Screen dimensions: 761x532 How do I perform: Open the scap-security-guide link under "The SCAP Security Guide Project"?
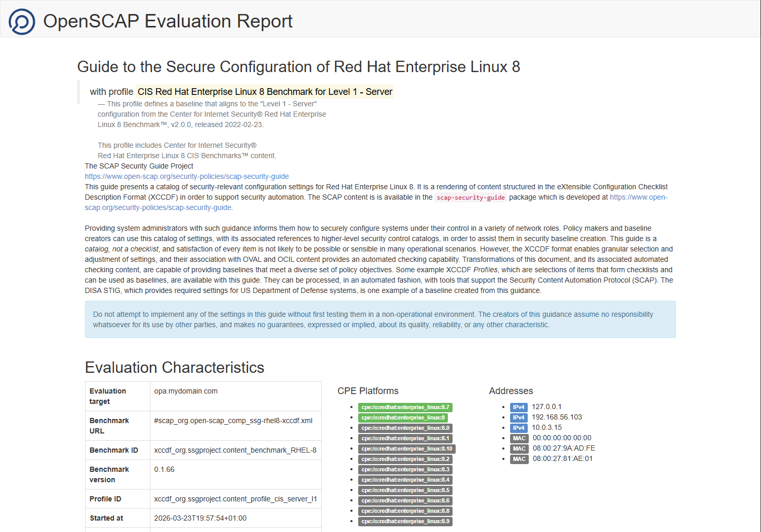point(187,176)
